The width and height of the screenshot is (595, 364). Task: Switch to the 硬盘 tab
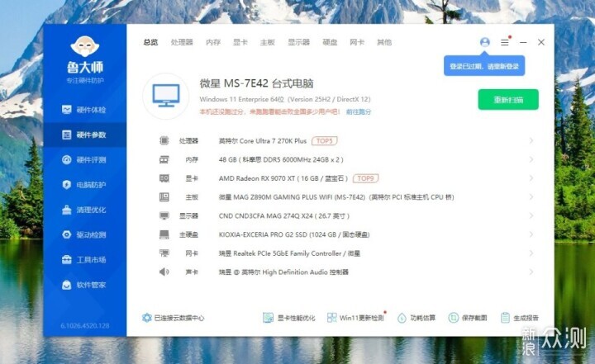330,42
